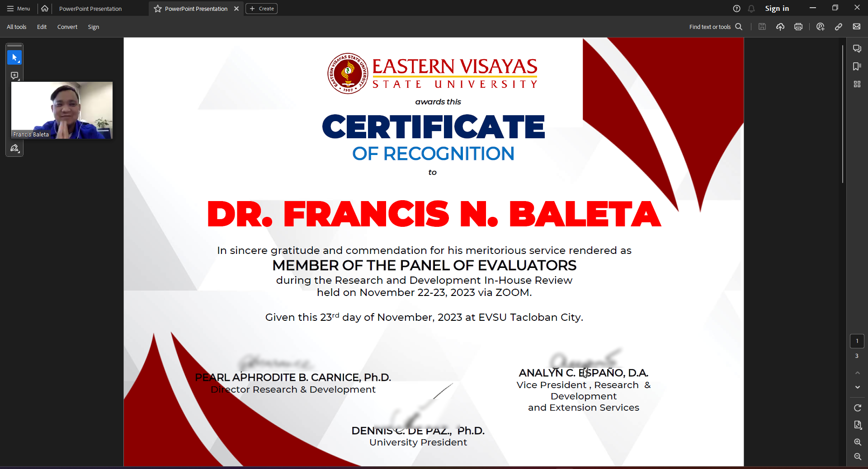Print this certificate document
Screen dimensions: 868x469
(798, 27)
